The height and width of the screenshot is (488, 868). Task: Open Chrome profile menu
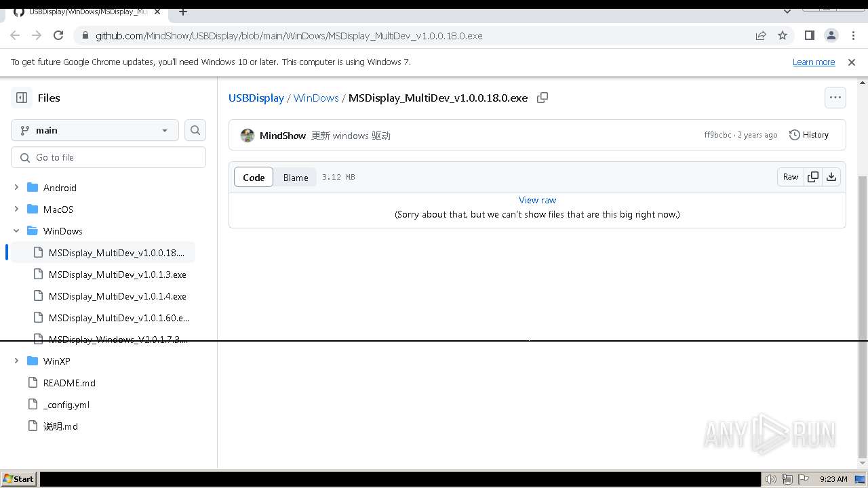coord(831,35)
